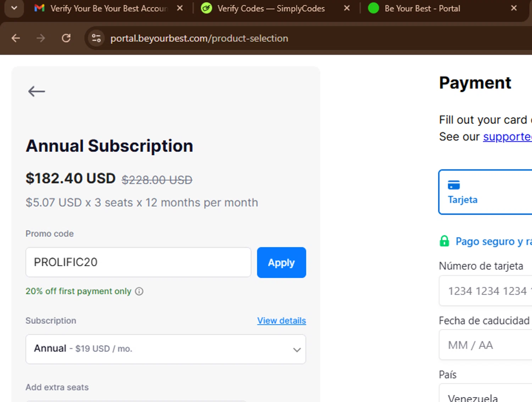Apply the promo code

282,262
